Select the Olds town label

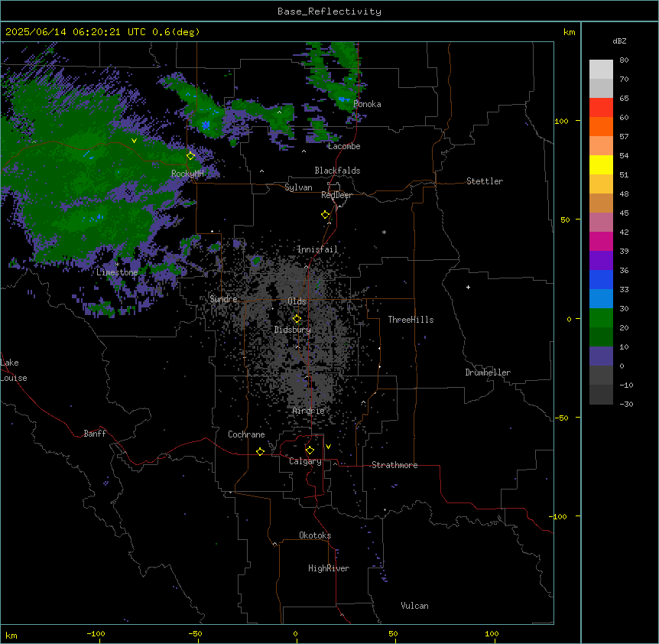pyautogui.click(x=297, y=301)
